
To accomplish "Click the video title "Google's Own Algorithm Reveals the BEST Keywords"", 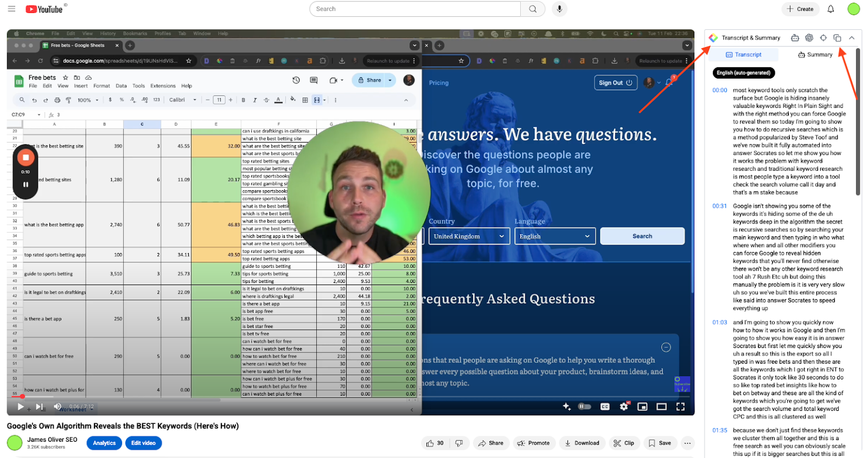I will click(123, 426).
